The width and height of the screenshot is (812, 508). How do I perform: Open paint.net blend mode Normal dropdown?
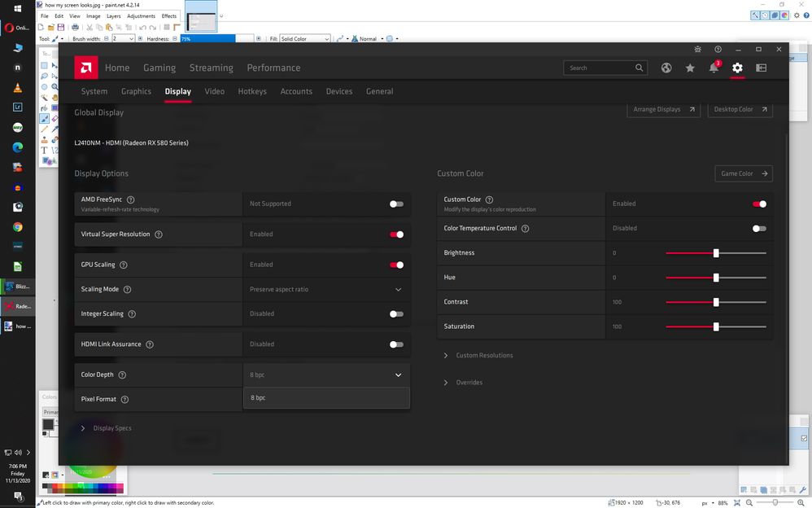pos(369,39)
